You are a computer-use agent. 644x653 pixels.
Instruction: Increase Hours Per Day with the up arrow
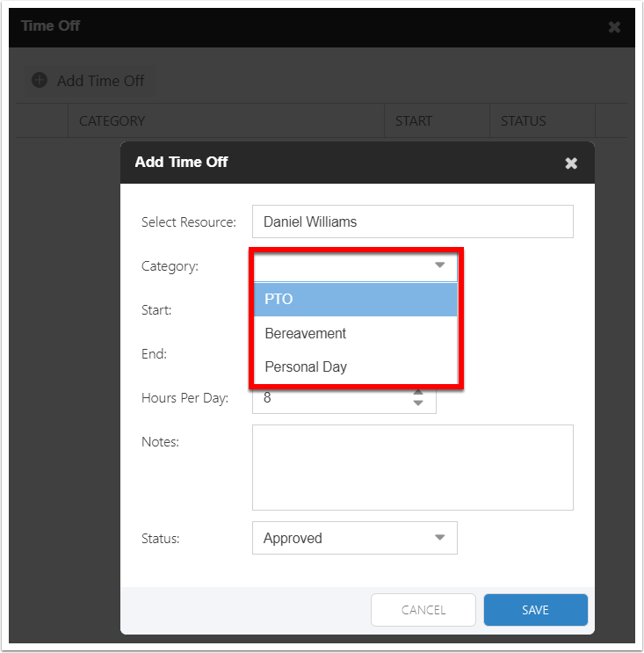tap(418, 392)
